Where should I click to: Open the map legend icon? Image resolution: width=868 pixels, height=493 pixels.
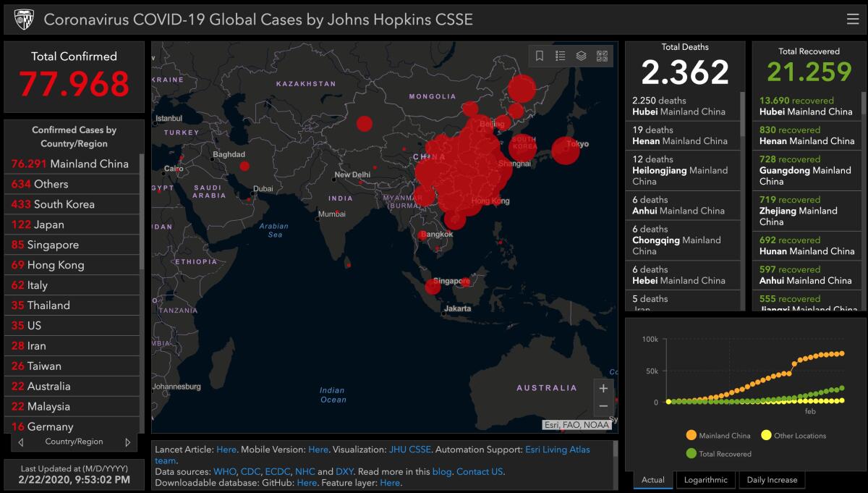pyautogui.click(x=560, y=55)
